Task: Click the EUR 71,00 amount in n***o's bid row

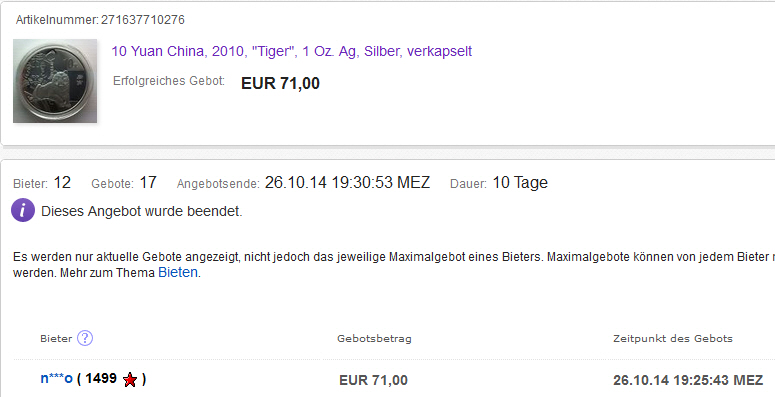Action: [373, 380]
